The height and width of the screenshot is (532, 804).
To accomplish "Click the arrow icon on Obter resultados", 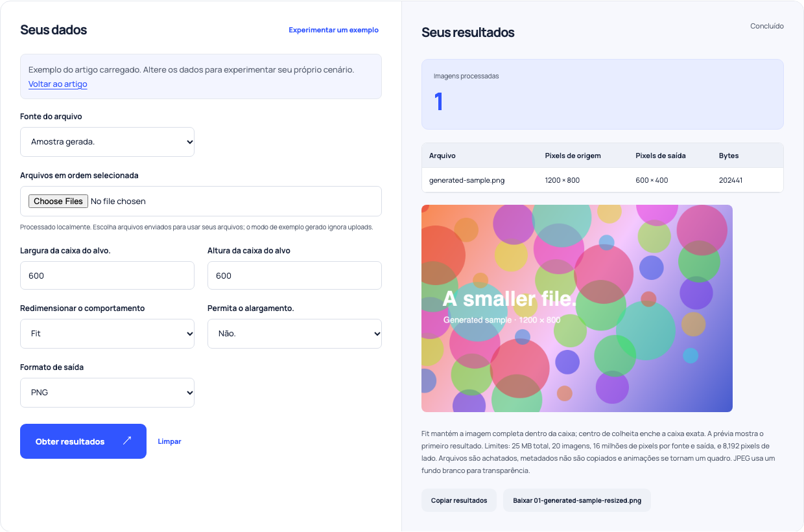I will point(127,441).
